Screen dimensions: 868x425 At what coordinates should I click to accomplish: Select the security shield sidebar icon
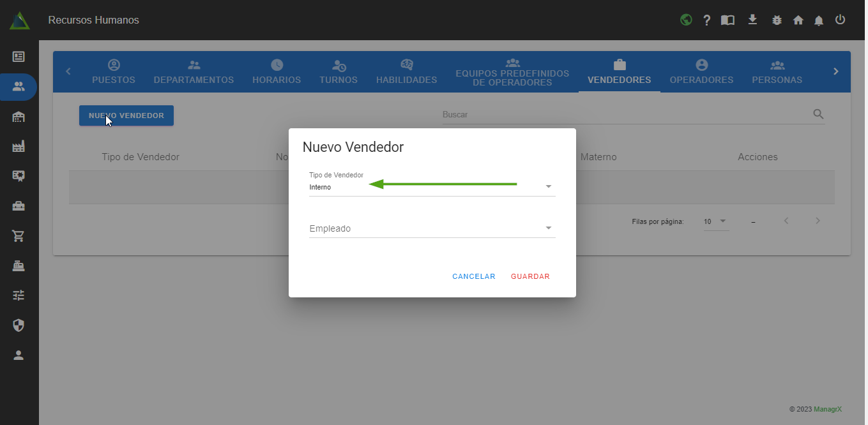19,325
